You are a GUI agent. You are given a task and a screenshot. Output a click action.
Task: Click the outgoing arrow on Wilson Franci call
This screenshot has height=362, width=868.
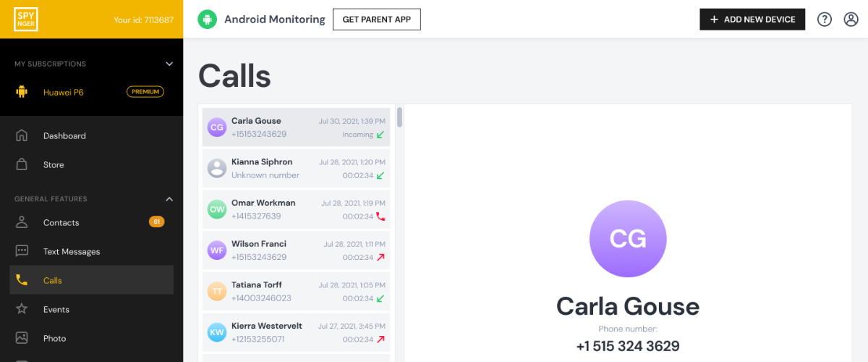tap(380, 257)
